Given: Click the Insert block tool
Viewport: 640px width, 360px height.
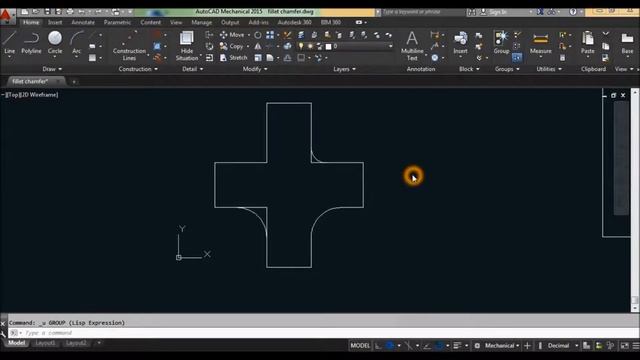Looking at the screenshot, I should tap(460, 42).
